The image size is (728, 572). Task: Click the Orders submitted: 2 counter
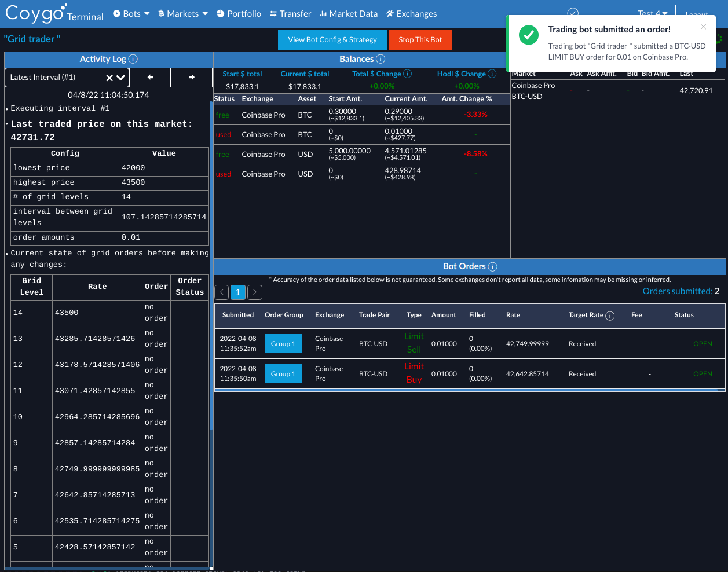point(681,291)
